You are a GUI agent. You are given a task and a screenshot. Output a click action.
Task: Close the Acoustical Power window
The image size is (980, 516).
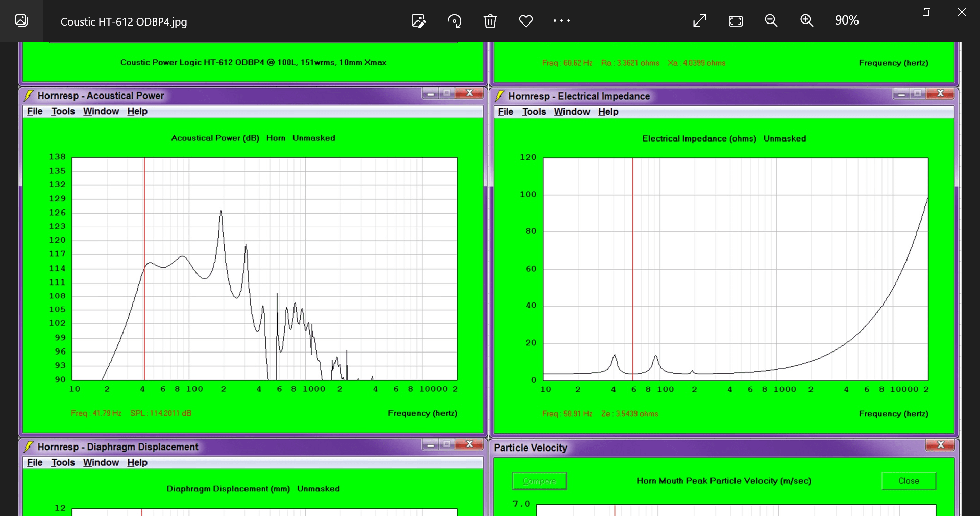(469, 93)
